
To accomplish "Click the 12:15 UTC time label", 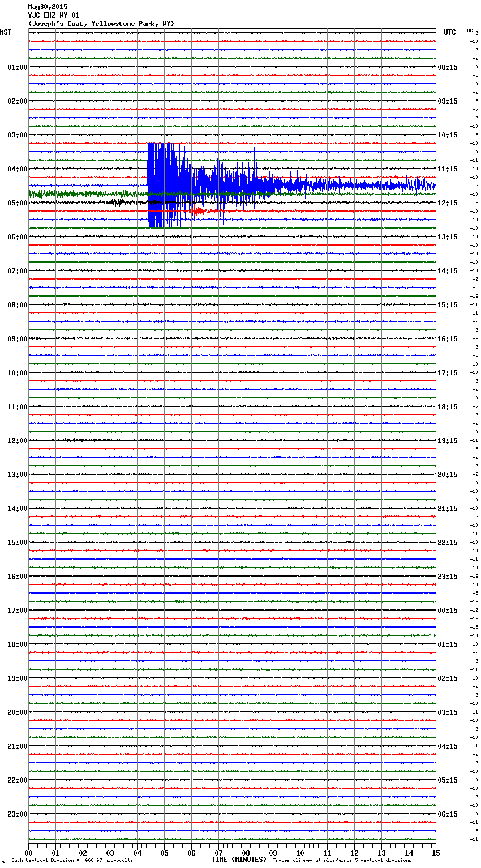I will click(x=448, y=203).
